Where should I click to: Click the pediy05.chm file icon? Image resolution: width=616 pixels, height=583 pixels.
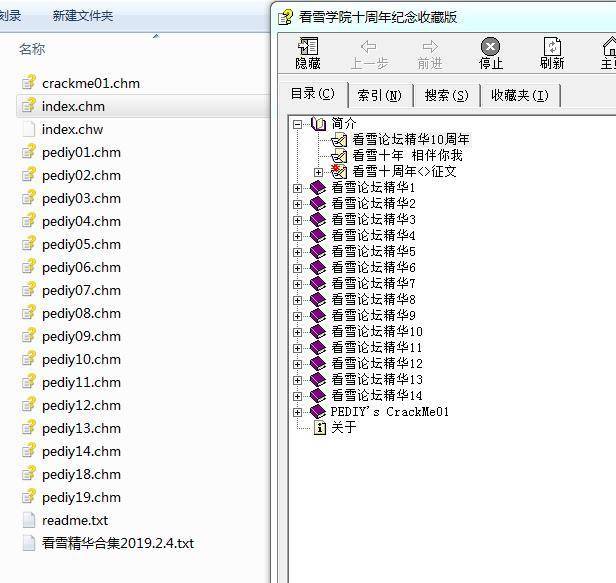pyautogui.click(x=29, y=244)
